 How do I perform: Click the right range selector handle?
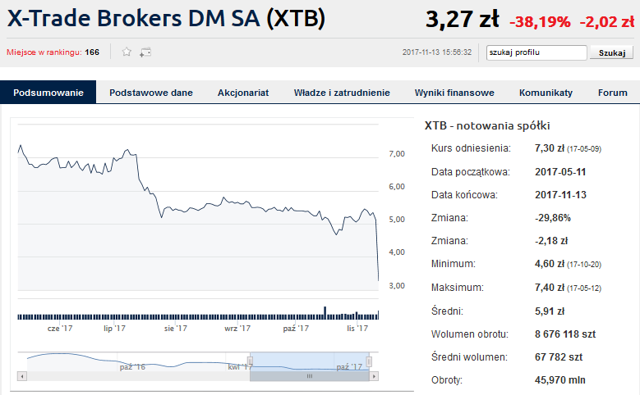(x=369, y=361)
